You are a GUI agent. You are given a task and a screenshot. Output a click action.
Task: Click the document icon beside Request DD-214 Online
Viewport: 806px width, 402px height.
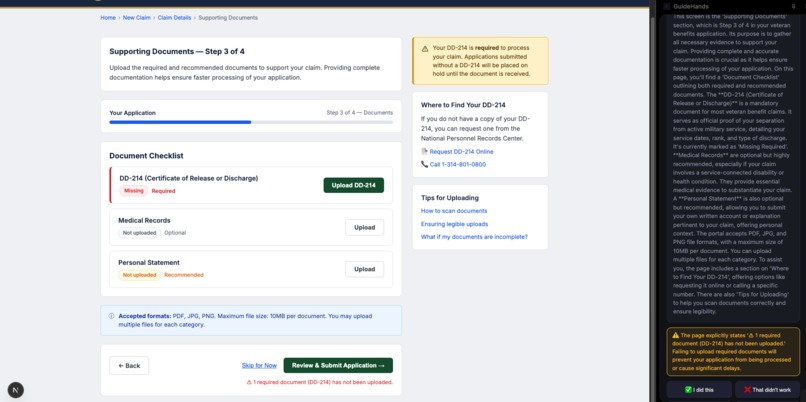(425, 152)
